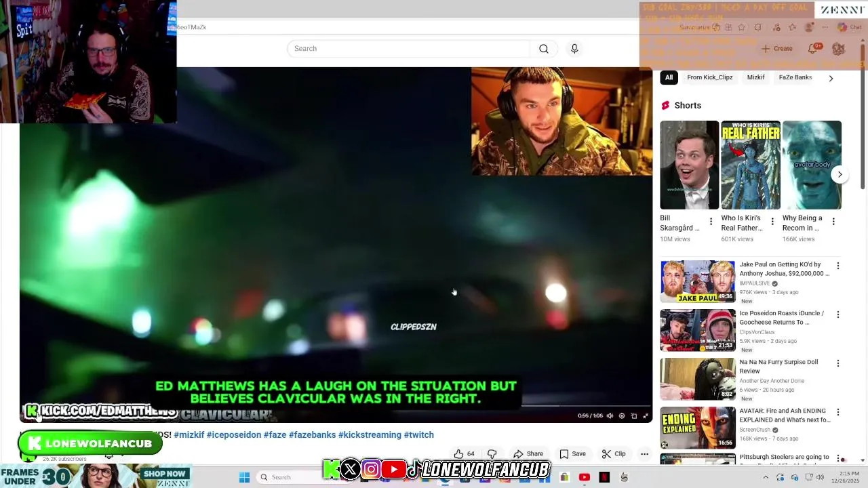
Task: Click the #iceposeidon hashtag link
Action: [x=234, y=435]
